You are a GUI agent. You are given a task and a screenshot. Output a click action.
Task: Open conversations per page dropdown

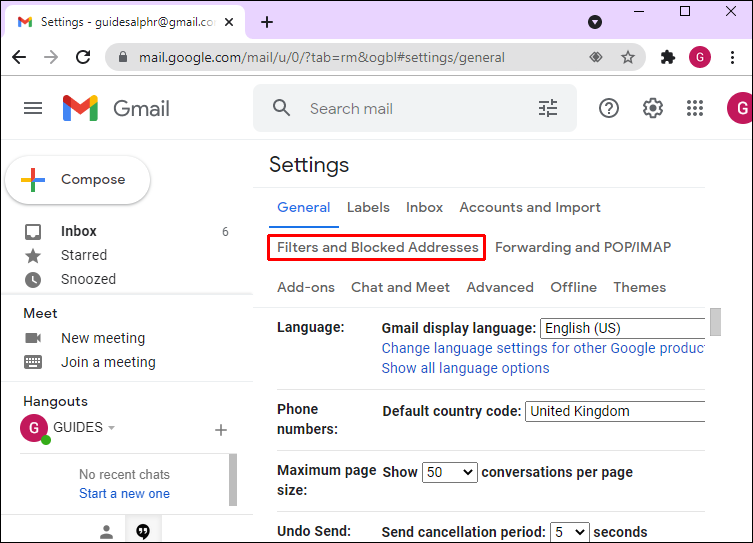tap(449, 472)
